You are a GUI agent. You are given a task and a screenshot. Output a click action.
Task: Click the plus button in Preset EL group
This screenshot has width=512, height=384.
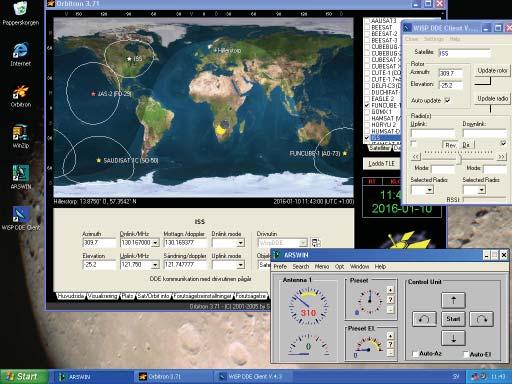pyautogui.click(x=390, y=335)
